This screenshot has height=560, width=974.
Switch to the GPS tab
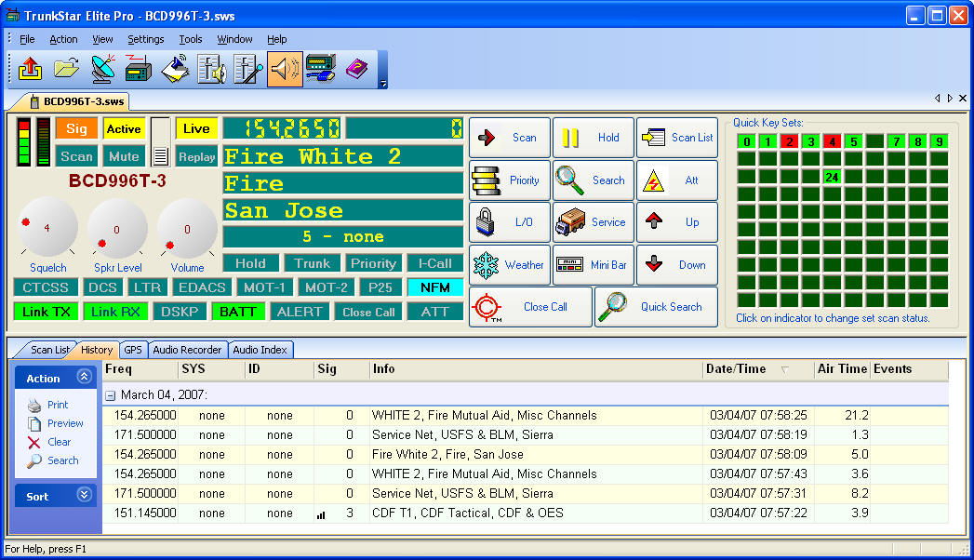(133, 350)
